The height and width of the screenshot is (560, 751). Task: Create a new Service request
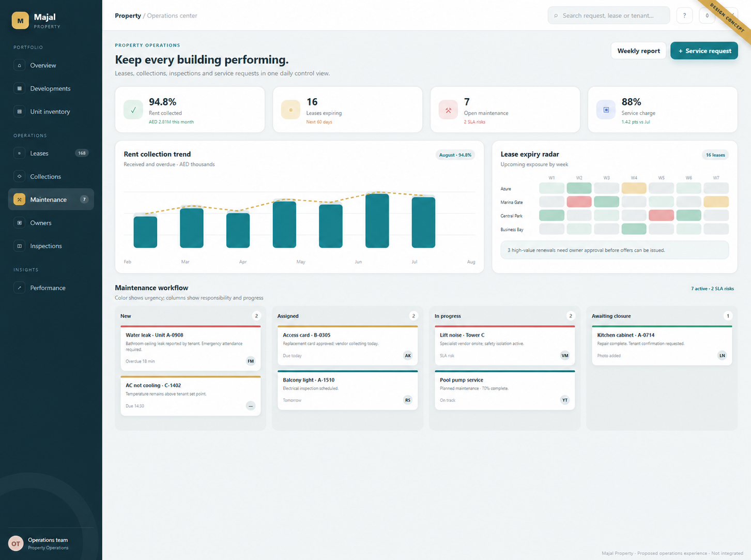704,51
